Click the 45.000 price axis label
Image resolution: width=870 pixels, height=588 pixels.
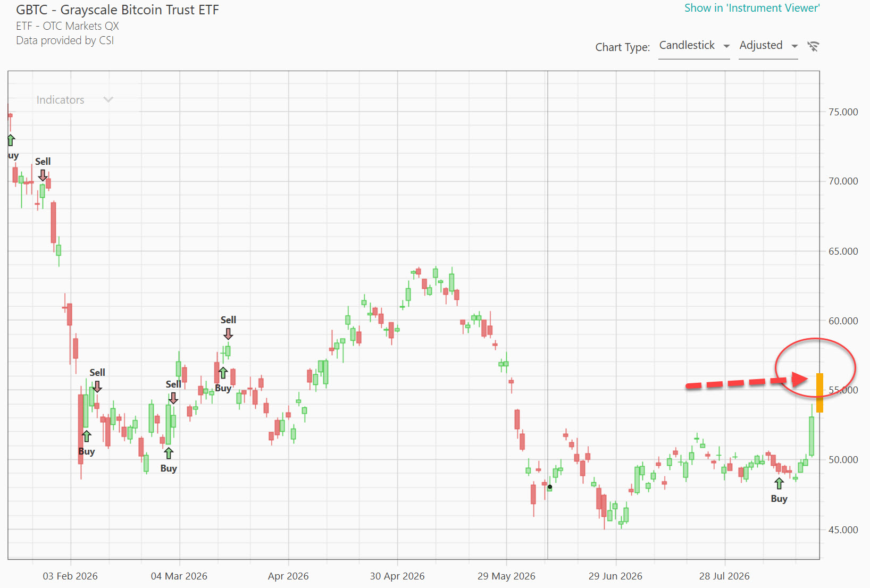coord(843,530)
